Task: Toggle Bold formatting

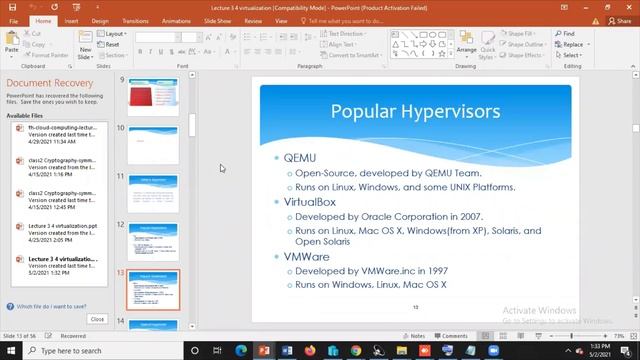Action: (140, 52)
